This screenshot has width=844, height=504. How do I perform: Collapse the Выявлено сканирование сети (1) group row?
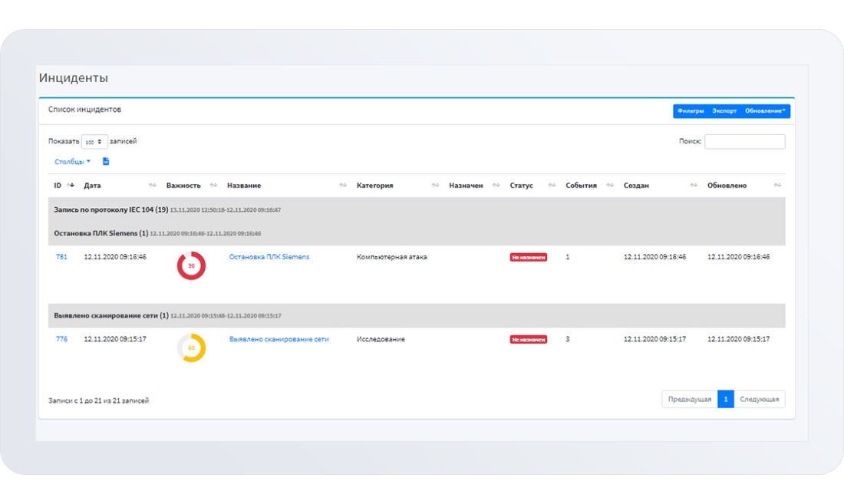417,316
